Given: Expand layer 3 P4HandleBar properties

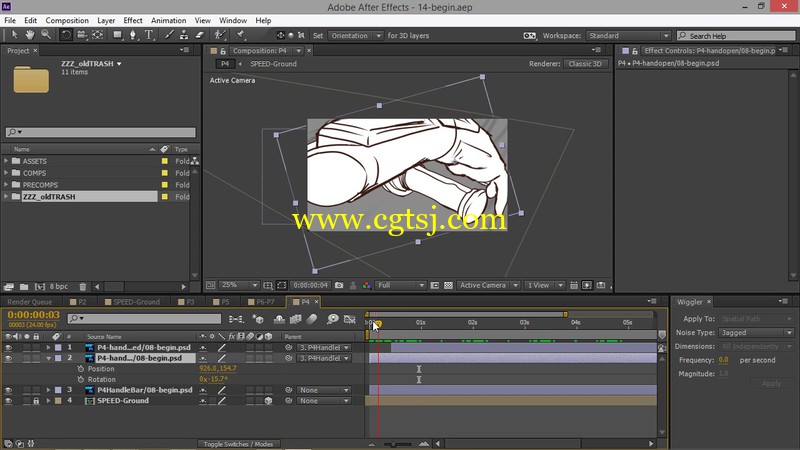Looking at the screenshot, I should coord(48,390).
